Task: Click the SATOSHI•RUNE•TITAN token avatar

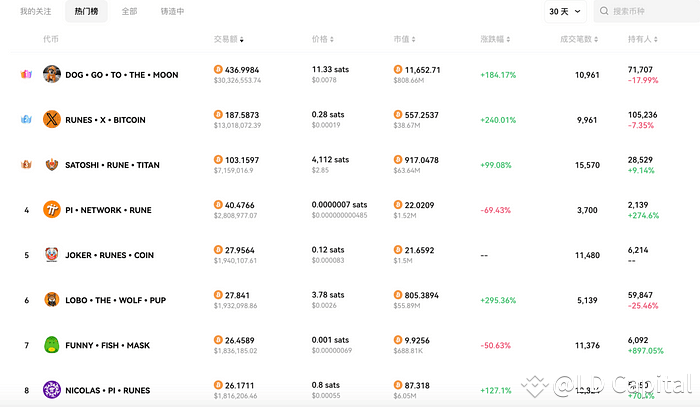Action: pyautogui.click(x=51, y=164)
